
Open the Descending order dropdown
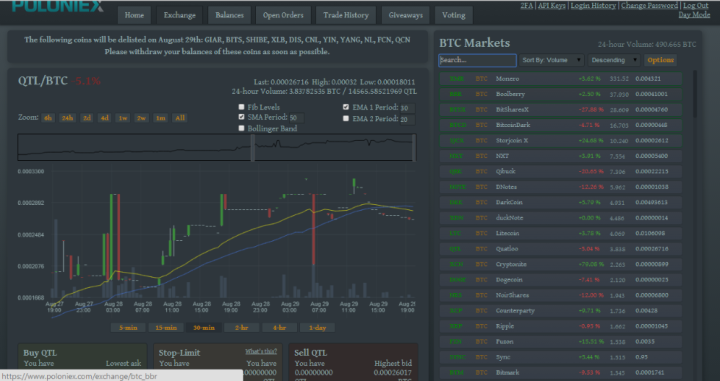(614, 60)
